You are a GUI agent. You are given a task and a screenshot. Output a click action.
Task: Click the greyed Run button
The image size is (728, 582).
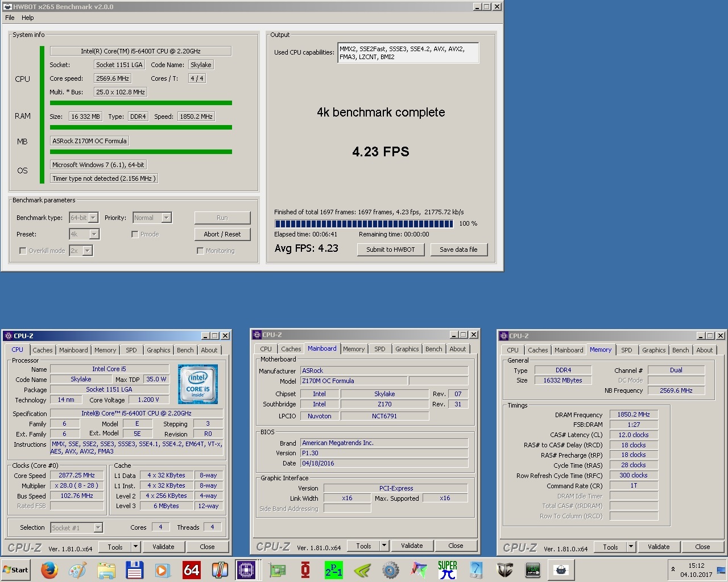pos(222,218)
